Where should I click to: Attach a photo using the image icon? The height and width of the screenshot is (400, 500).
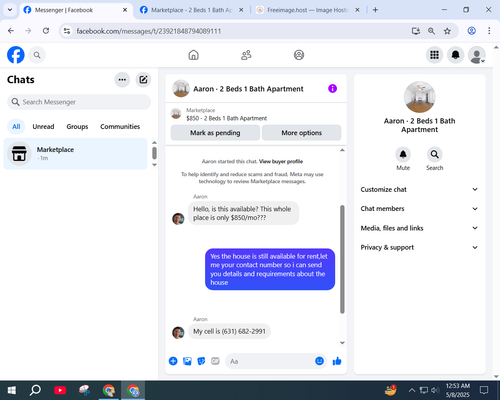pos(187,361)
